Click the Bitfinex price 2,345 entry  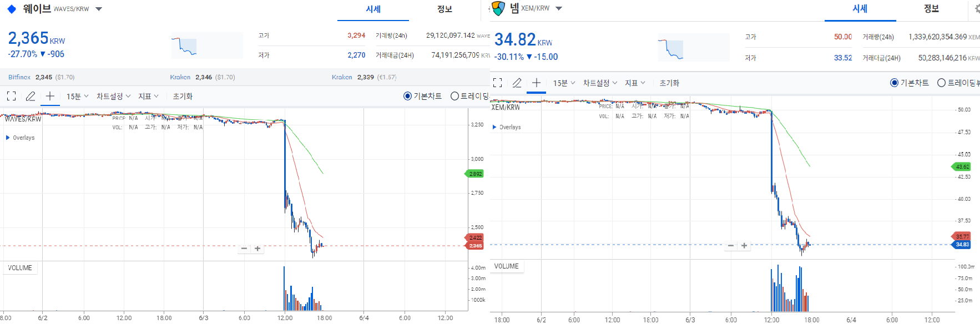[41, 77]
